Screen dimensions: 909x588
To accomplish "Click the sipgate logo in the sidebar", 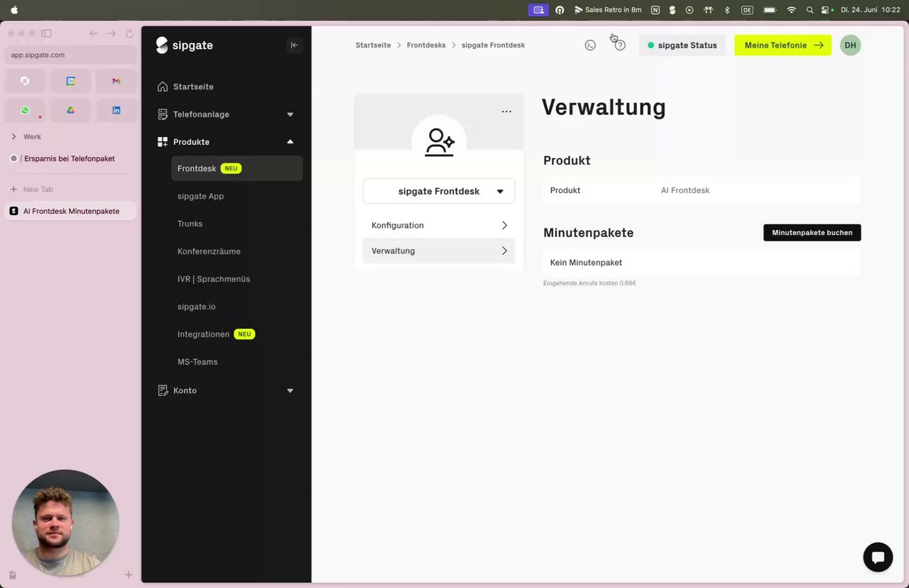I will [x=185, y=45].
